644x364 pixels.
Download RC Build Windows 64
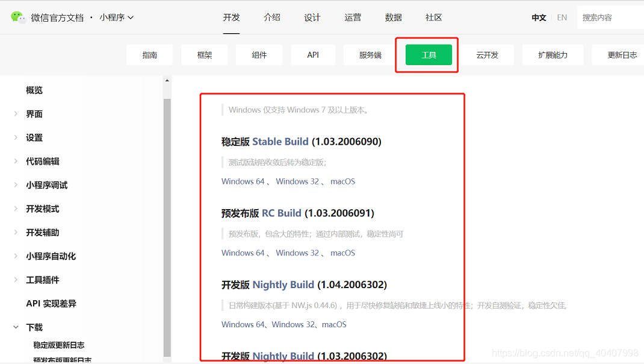(x=243, y=253)
